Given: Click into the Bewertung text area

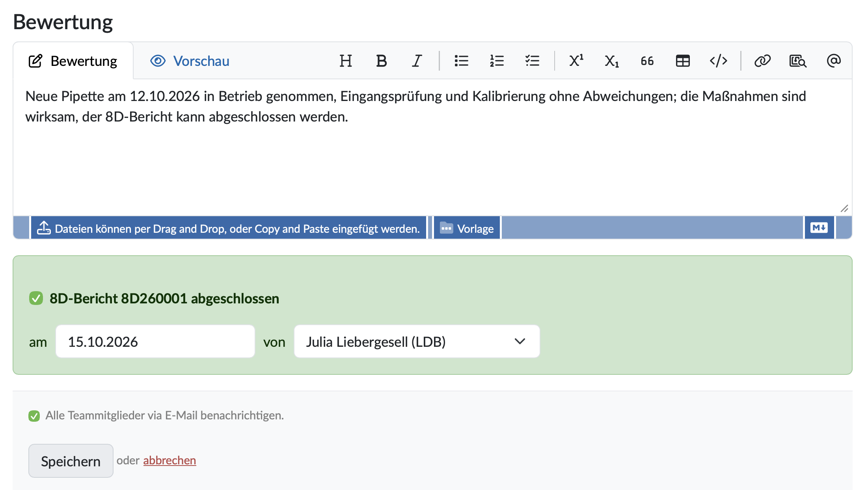Looking at the screenshot, I should [432, 147].
